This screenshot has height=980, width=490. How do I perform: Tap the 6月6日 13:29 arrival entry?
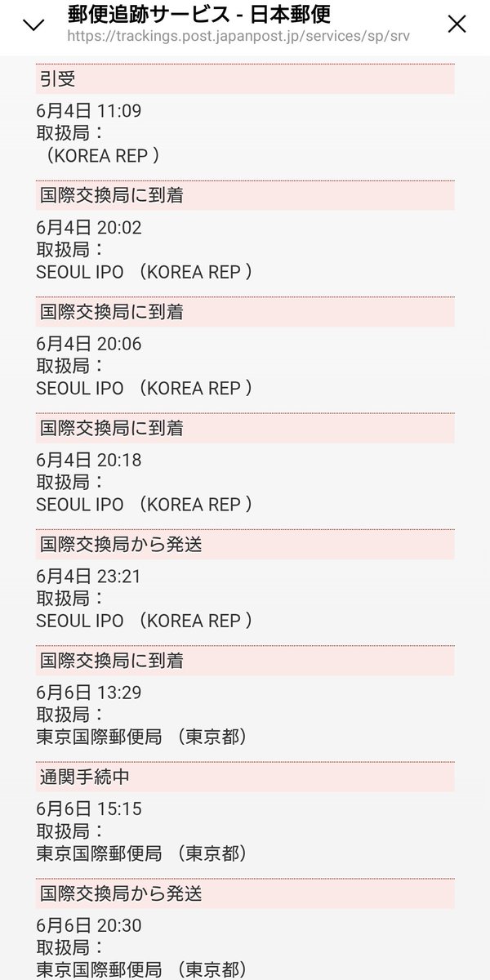[x=89, y=693]
